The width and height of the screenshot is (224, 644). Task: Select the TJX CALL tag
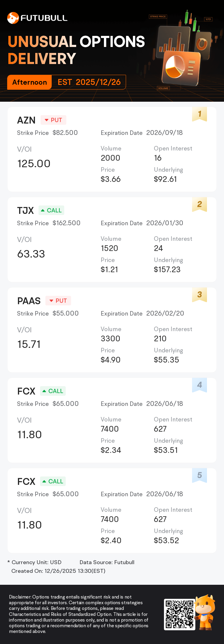click(x=51, y=210)
